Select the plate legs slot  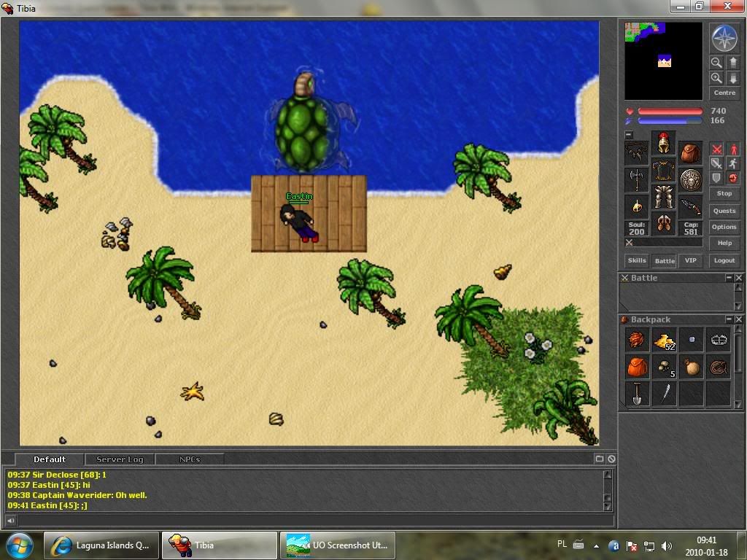point(663,197)
